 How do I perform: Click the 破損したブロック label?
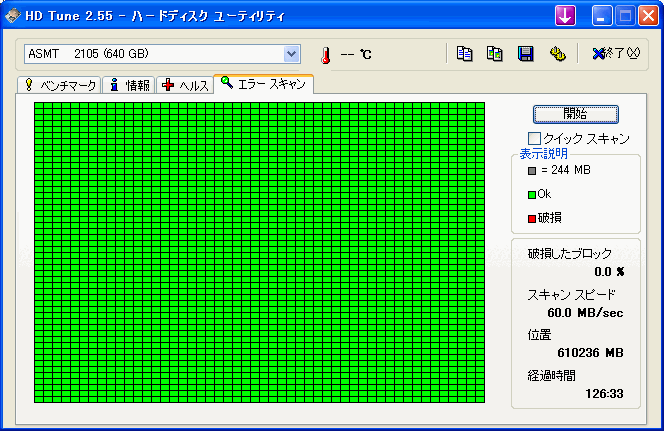(x=570, y=254)
